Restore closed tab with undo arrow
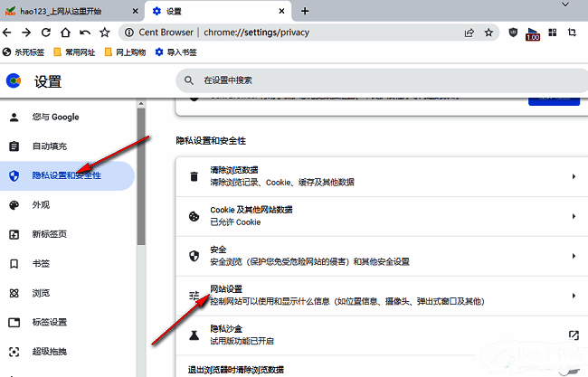 85,33
